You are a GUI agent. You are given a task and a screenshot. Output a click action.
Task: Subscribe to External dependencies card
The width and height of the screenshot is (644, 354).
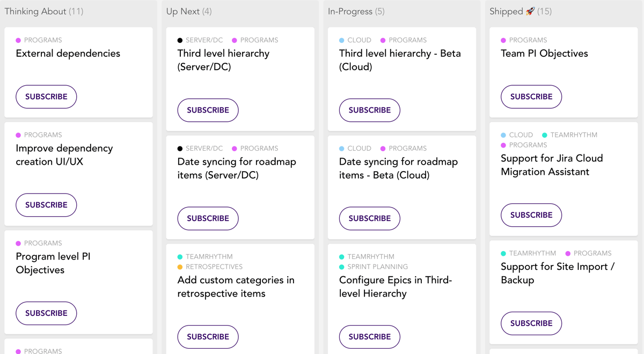point(46,97)
